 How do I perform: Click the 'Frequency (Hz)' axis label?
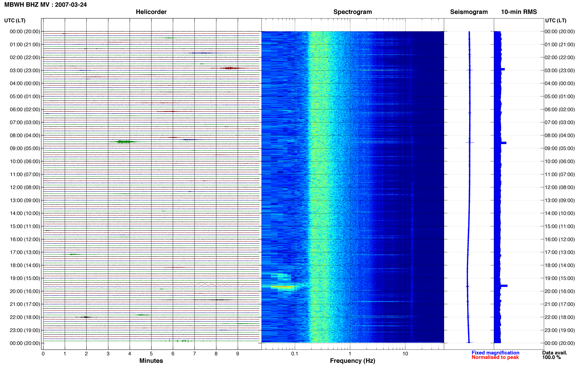(x=352, y=361)
